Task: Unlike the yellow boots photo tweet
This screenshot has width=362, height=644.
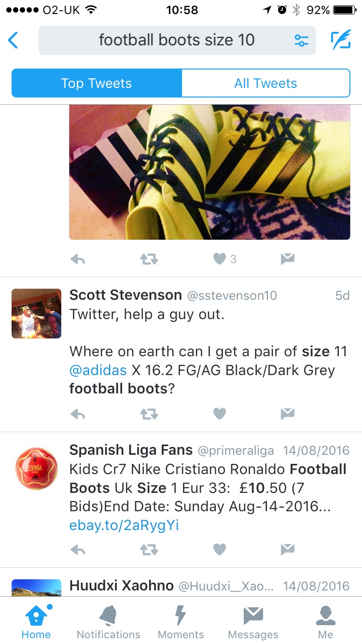Action: click(x=220, y=259)
